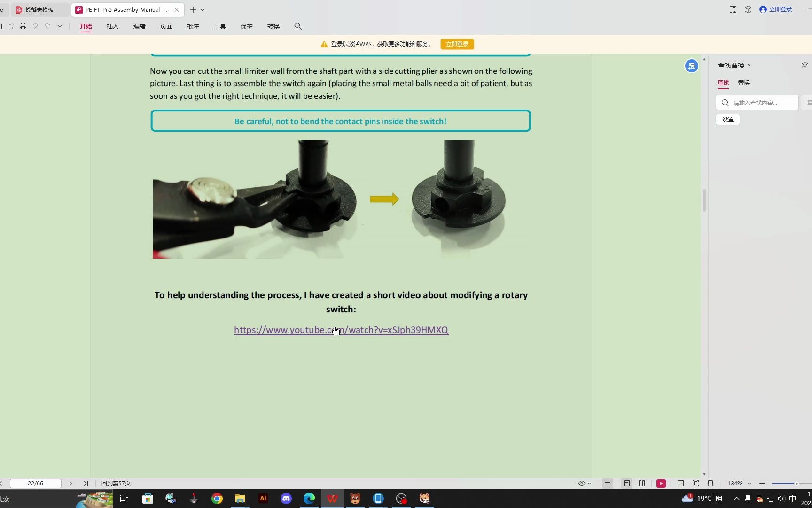The height and width of the screenshot is (508, 812).
Task: Toggle the eye protection mode icon
Action: pyautogui.click(x=582, y=484)
